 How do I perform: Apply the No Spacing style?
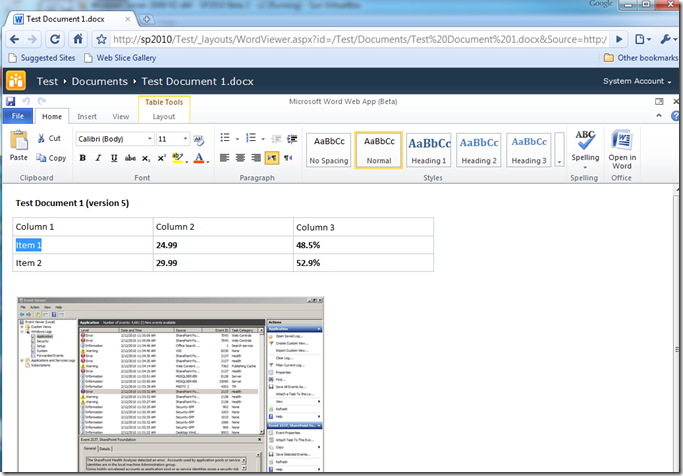329,150
